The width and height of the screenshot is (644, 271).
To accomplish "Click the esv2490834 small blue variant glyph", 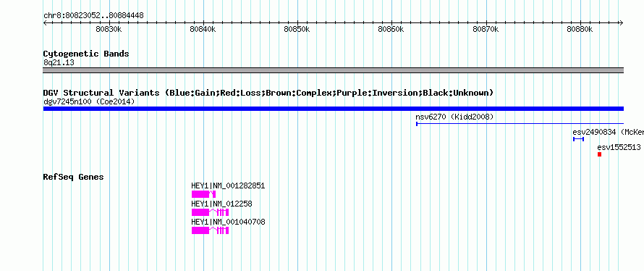I will 578,139.
